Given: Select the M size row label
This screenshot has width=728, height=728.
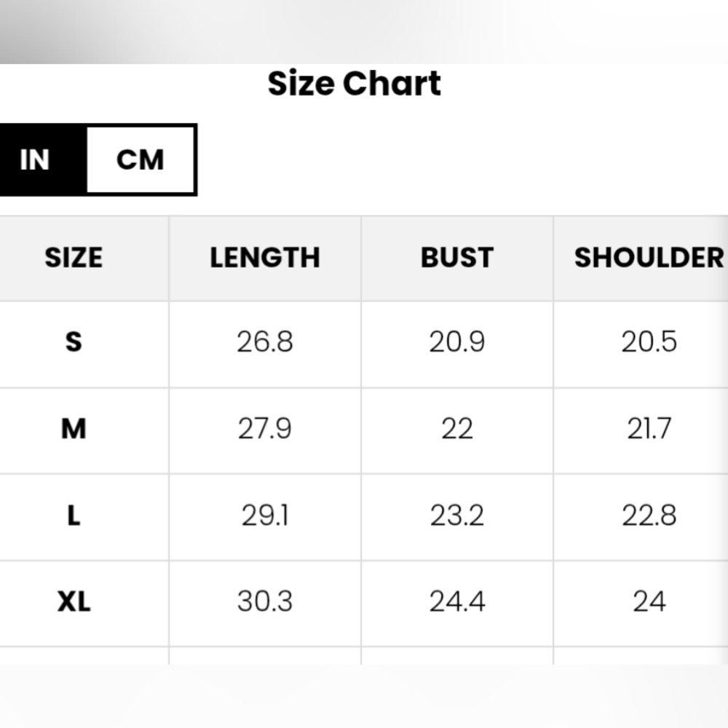Looking at the screenshot, I should [x=74, y=429].
